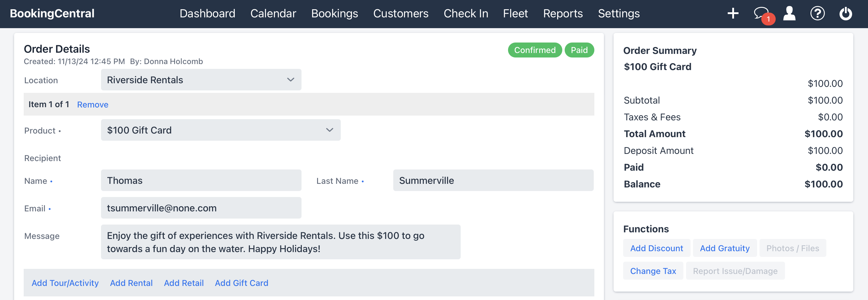Click the recipient first Name field
This screenshot has width=868, height=300.
[x=201, y=181]
